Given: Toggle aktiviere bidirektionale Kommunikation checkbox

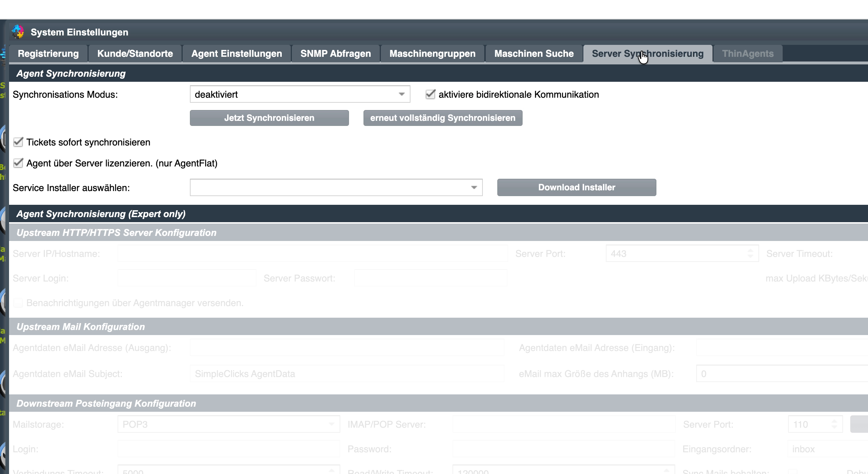Looking at the screenshot, I should pyautogui.click(x=430, y=94).
